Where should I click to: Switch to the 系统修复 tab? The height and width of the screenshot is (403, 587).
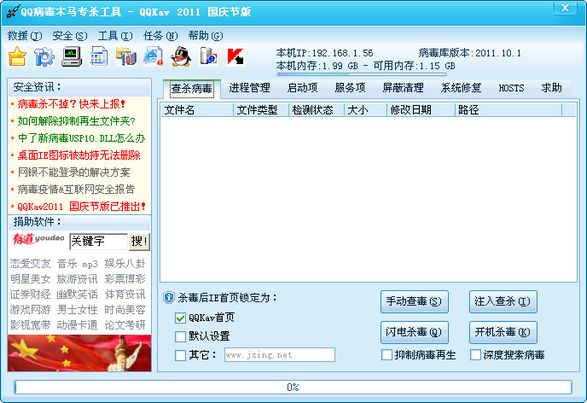click(x=461, y=88)
